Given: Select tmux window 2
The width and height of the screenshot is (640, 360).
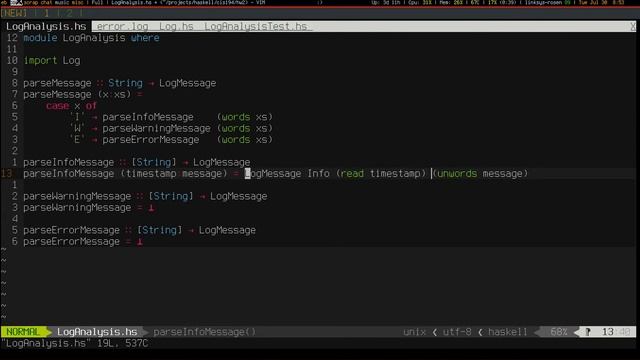Looking at the screenshot, I should coord(69,13).
